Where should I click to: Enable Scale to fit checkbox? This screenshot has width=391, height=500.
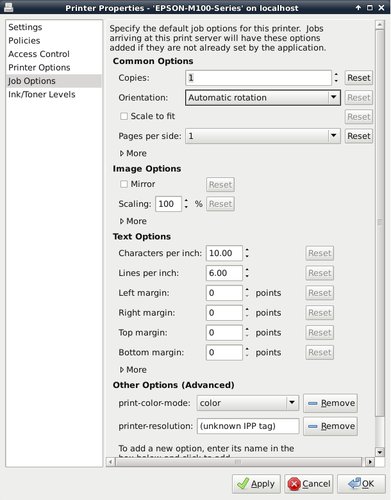coord(124,116)
